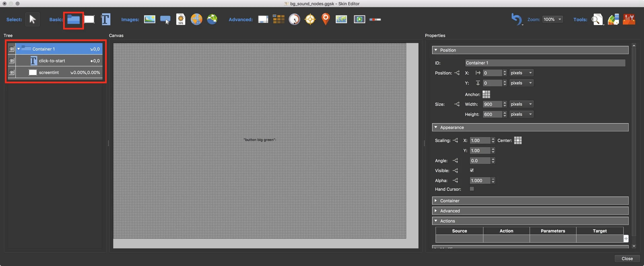The image size is (644, 266).
Task: Uncheck the Visible checkbox
Action: (472, 170)
